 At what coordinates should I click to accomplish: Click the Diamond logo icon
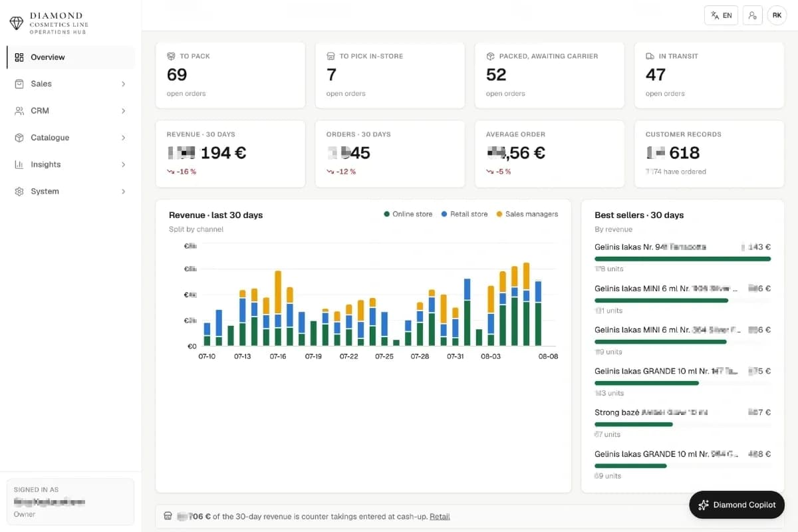(16, 23)
